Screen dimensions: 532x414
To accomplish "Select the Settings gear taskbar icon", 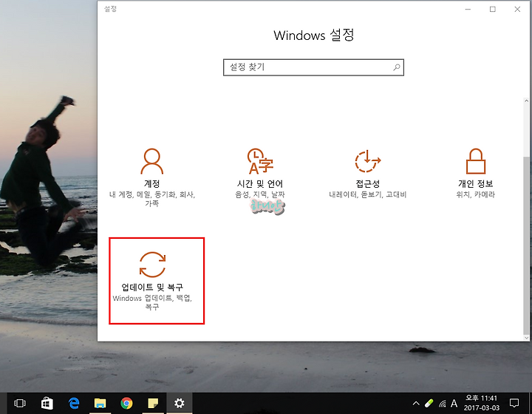I will [179, 403].
